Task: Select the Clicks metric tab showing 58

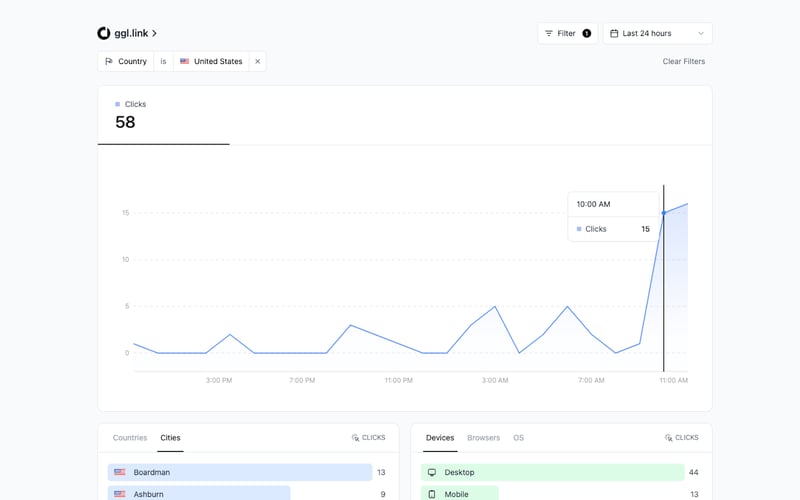Action: point(163,115)
